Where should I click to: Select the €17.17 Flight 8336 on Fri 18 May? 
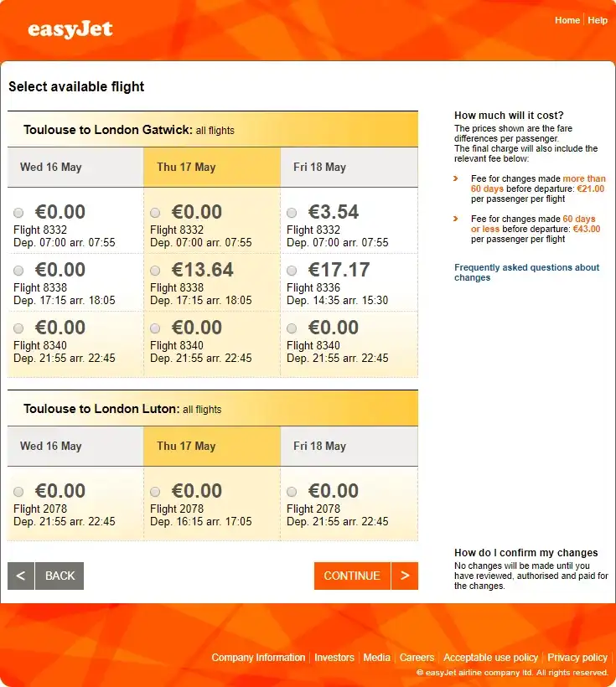pyautogui.click(x=292, y=270)
